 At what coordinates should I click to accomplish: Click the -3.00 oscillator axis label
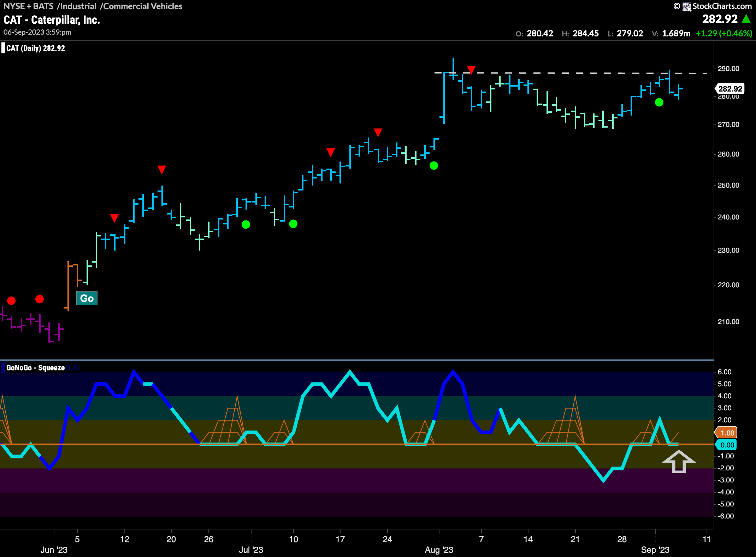[x=726, y=480]
